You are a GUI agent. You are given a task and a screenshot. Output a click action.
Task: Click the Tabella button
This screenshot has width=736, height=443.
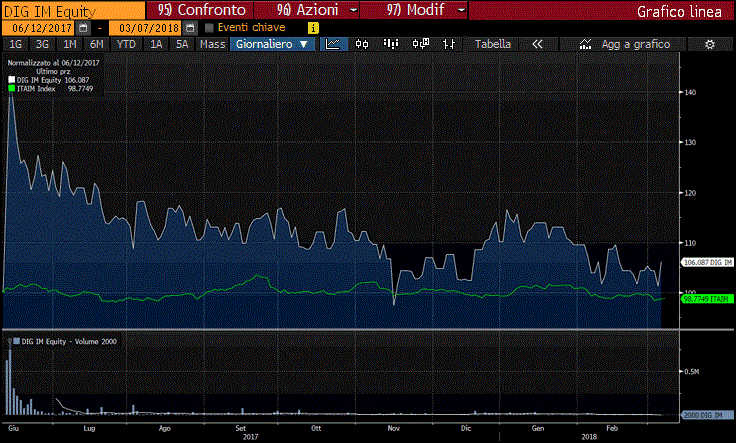[492, 45]
